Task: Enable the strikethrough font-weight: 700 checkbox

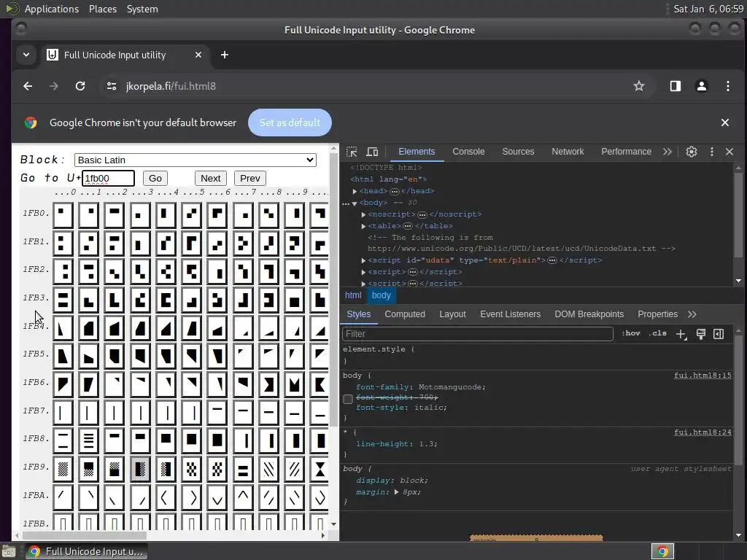Action: pos(348,399)
